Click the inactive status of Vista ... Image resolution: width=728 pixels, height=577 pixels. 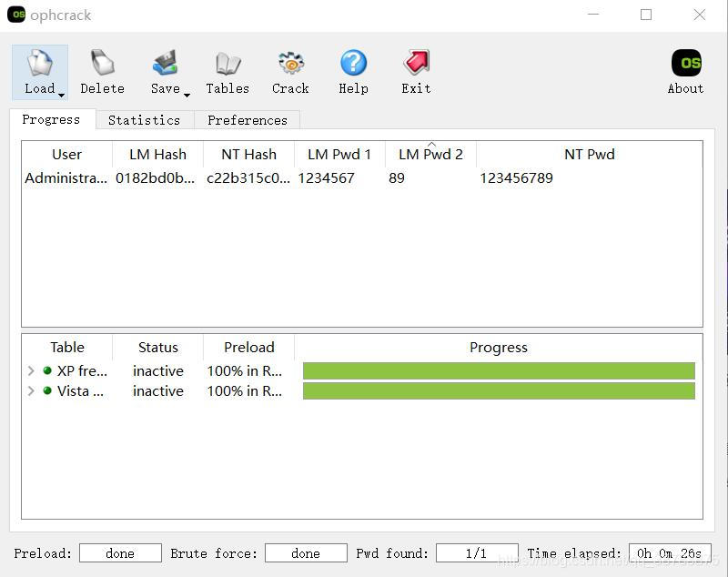coord(157,390)
